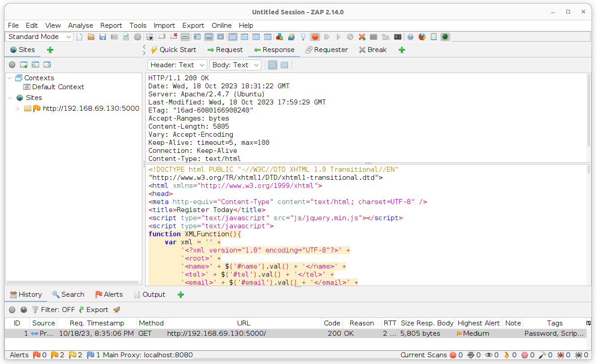
Task: Click the light bulb icon in toolbar
Action: [x=303, y=37]
